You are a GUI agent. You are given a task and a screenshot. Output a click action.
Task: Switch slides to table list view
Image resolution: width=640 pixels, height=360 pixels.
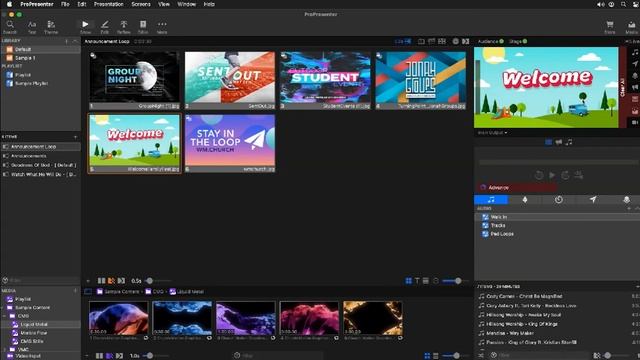click(426, 281)
